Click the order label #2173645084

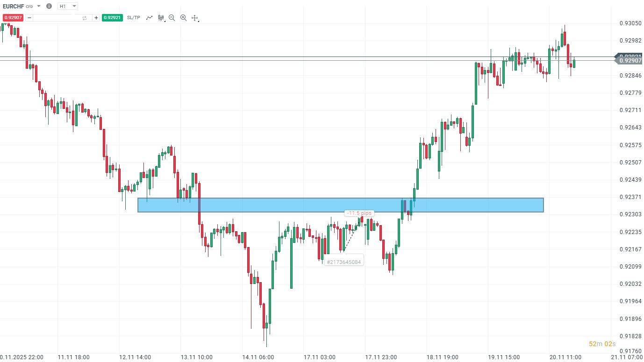[x=344, y=262]
